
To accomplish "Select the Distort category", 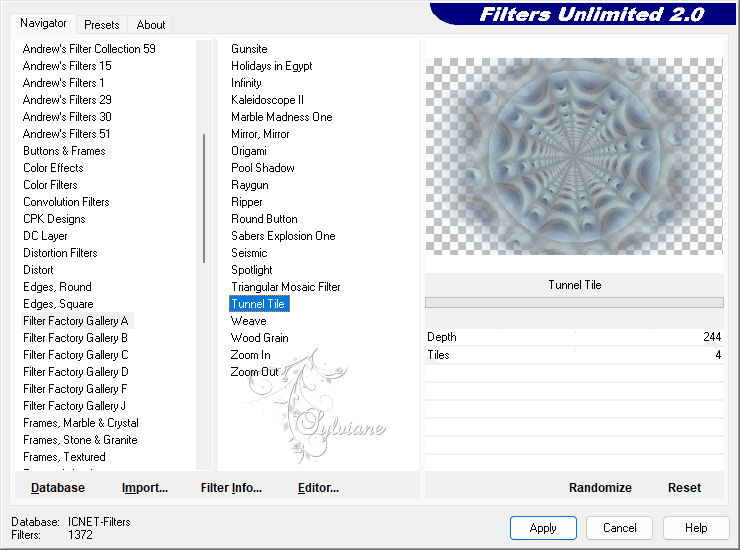I will [38, 270].
